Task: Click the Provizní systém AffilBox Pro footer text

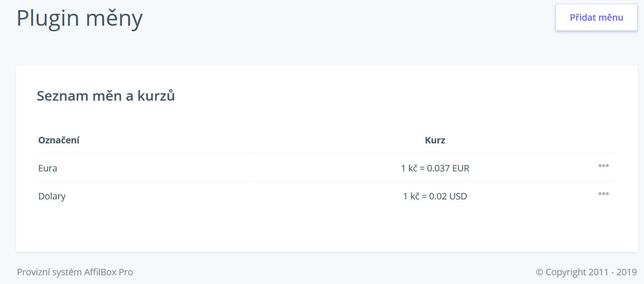Action: [x=75, y=272]
